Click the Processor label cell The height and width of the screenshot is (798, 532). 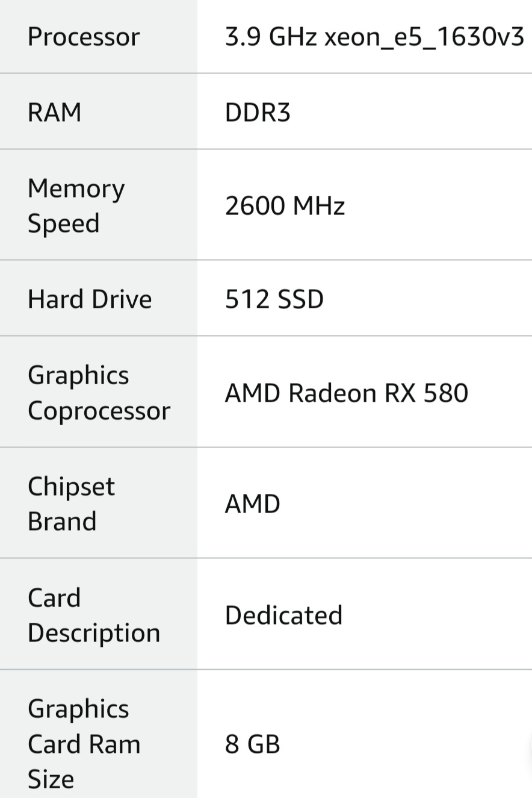pos(84,37)
